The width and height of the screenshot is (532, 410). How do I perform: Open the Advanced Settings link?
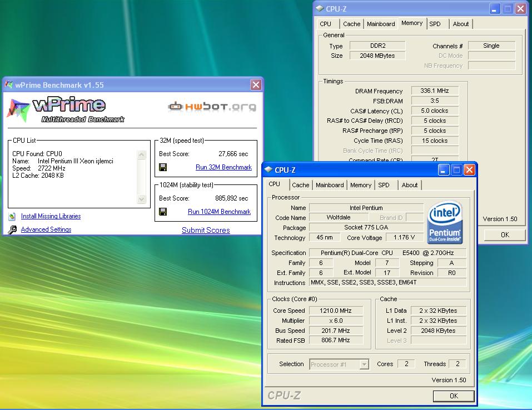[x=46, y=229]
